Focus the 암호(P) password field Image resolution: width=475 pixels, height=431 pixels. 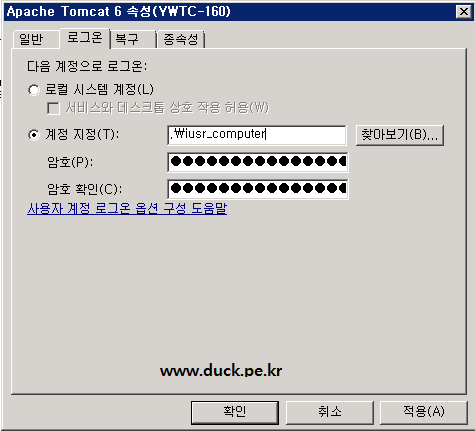[258, 162]
